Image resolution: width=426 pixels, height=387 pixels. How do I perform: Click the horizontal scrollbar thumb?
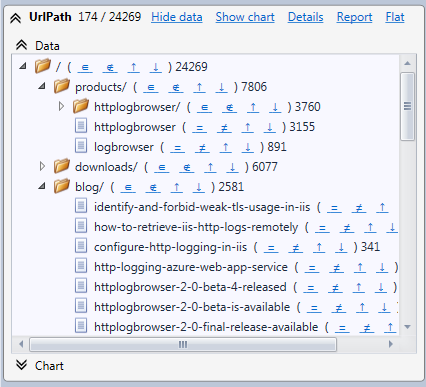click(183, 344)
